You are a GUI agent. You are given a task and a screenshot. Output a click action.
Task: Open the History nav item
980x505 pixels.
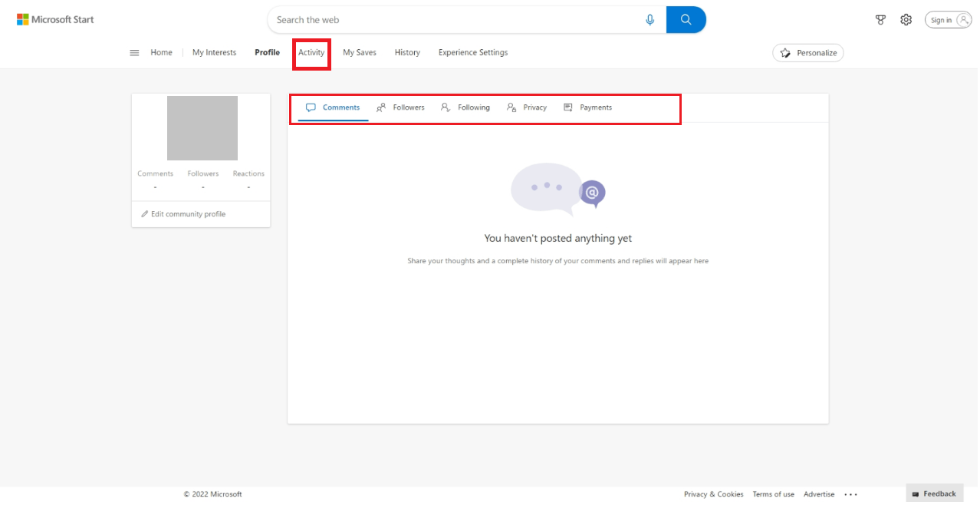[407, 53]
